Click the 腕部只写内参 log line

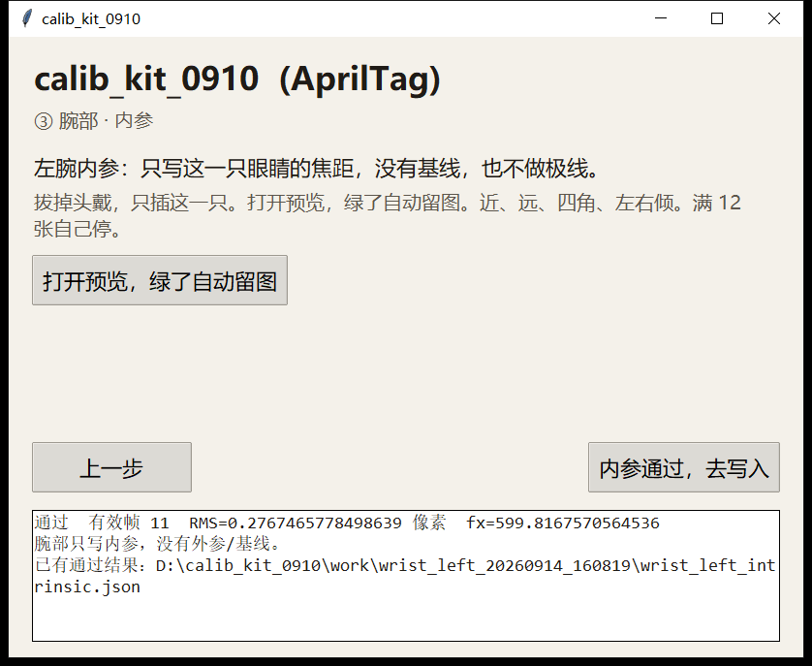pos(157,544)
